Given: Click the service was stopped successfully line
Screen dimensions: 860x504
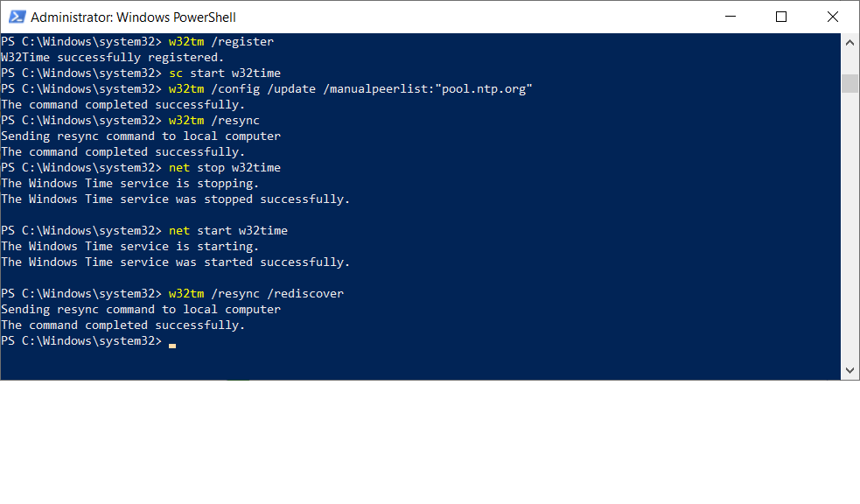Looking at the screenshot, I should tap(176, 199).
